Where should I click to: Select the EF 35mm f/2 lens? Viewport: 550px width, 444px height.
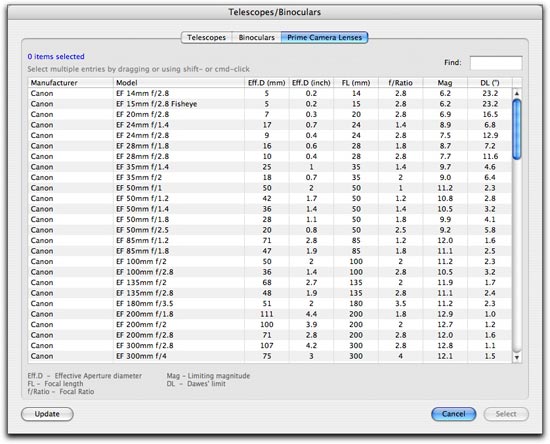(270, 177)
